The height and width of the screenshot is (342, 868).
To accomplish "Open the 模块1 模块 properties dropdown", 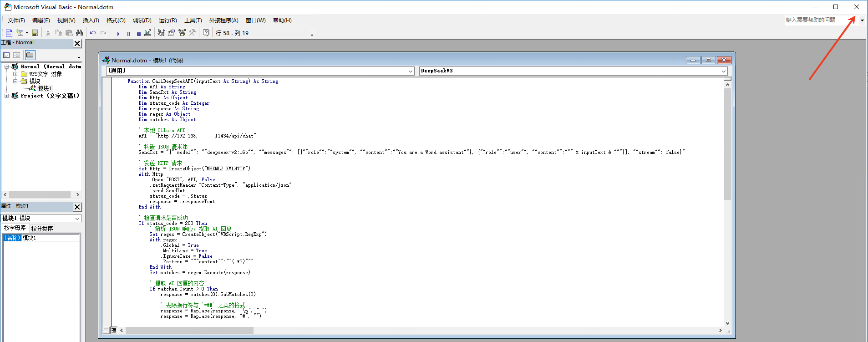I will coord(77,219).
